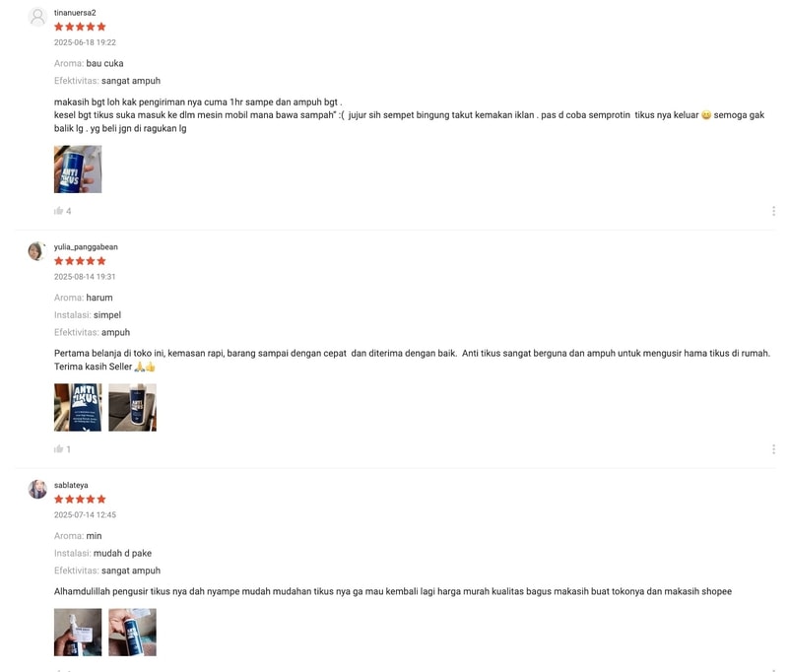
Task: Open sablateya's profile avatar
Action: pyautogui.click(x=37, y=489)
